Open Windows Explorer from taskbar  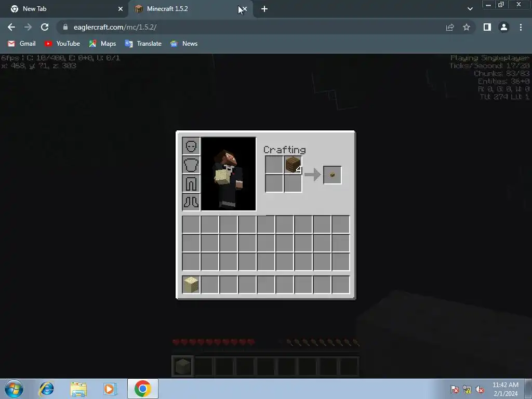click(78, 389)
